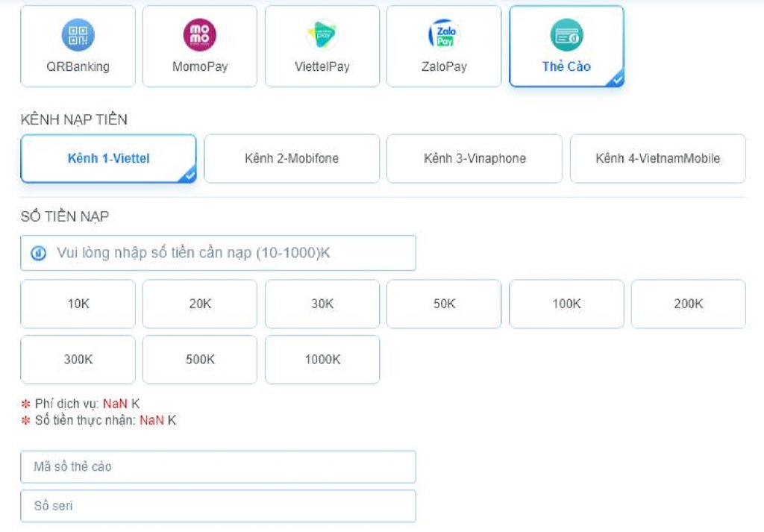
Task: Click the ViettelPay logo icon
Action: [322, 35]
